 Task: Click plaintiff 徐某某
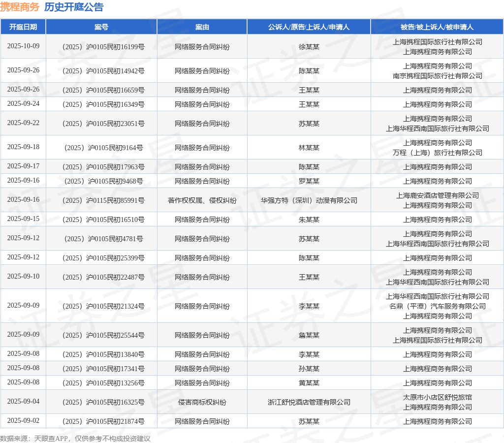coord(309,47)
